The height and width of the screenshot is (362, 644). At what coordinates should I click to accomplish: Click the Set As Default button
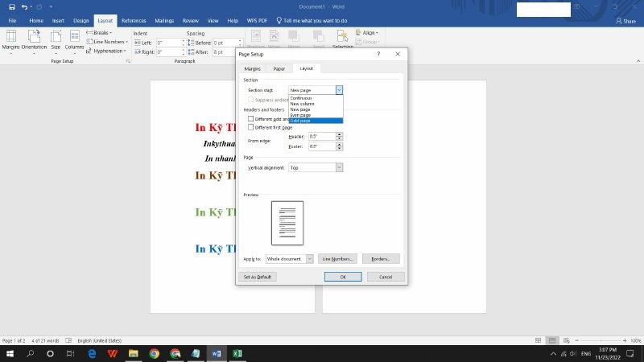click(258, 277)
